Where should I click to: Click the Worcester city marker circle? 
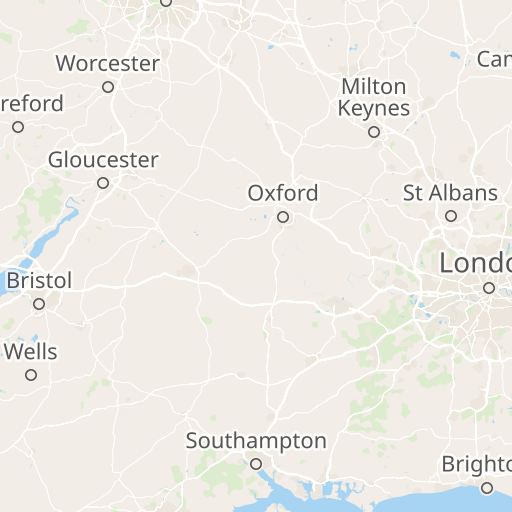pos(108,87)
